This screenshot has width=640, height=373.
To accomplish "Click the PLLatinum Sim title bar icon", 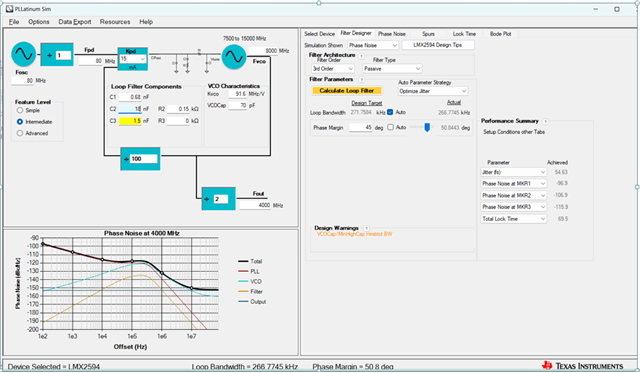I will pos(10,9).
